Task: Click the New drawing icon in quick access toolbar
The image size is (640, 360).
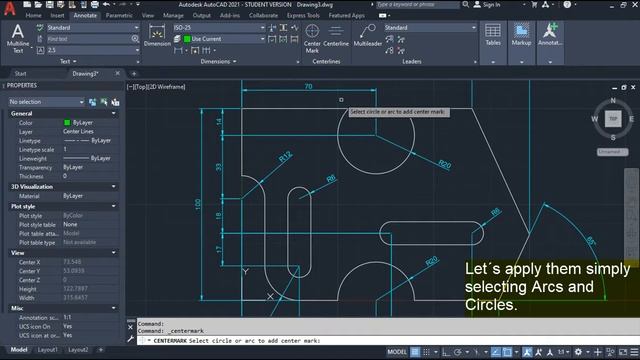Action: coord(27,4)
